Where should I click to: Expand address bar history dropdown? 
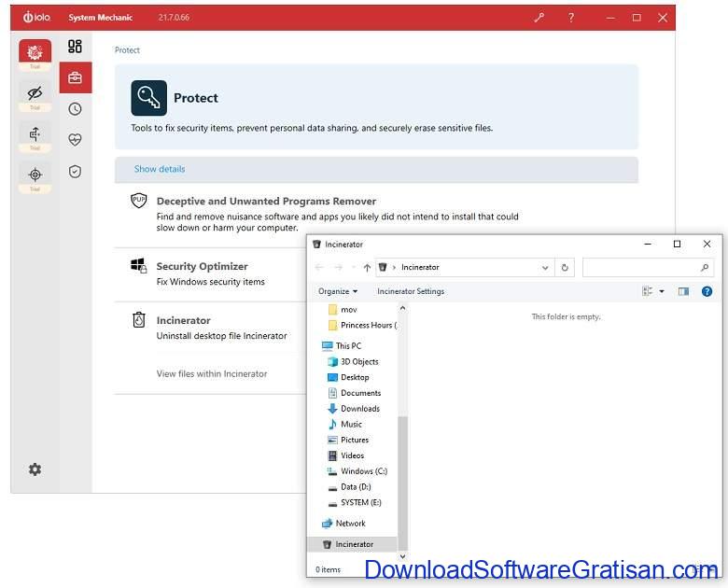pos(545,268)
